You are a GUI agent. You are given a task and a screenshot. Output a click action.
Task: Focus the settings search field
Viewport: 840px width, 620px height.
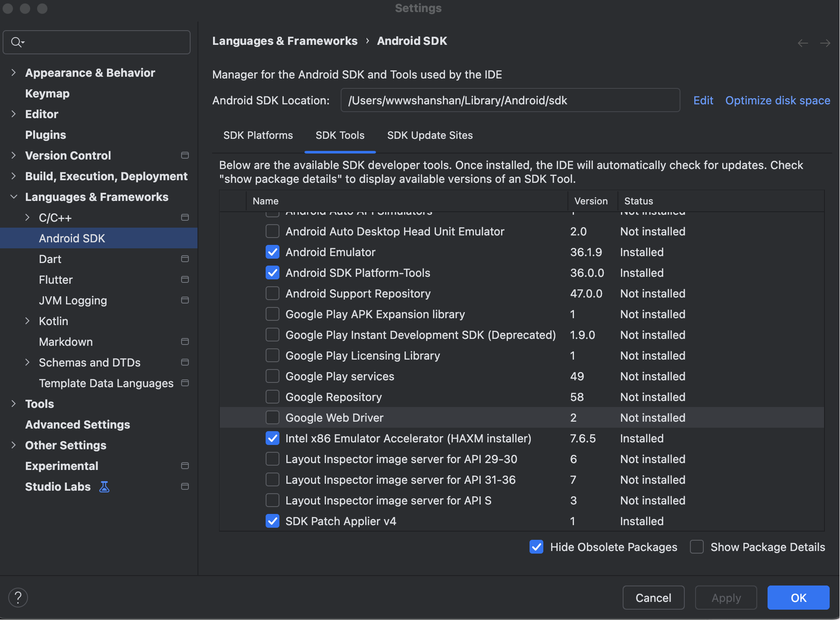coord(97,42)
